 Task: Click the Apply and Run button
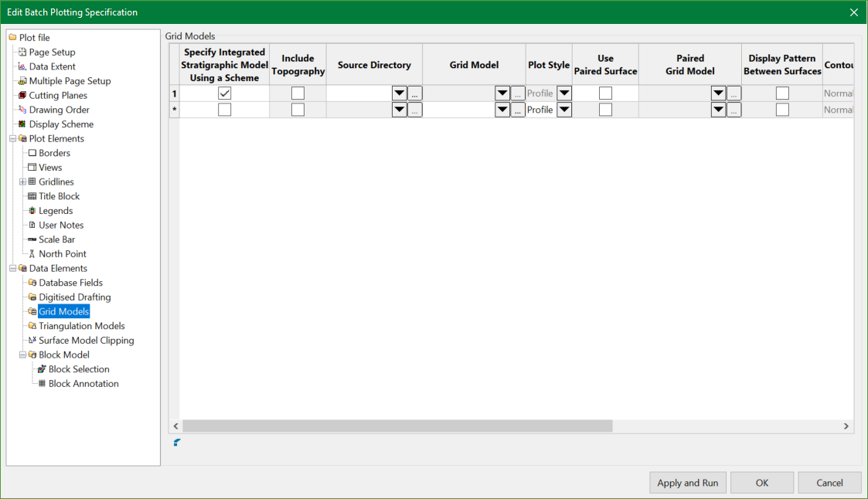tap(688, 483)
